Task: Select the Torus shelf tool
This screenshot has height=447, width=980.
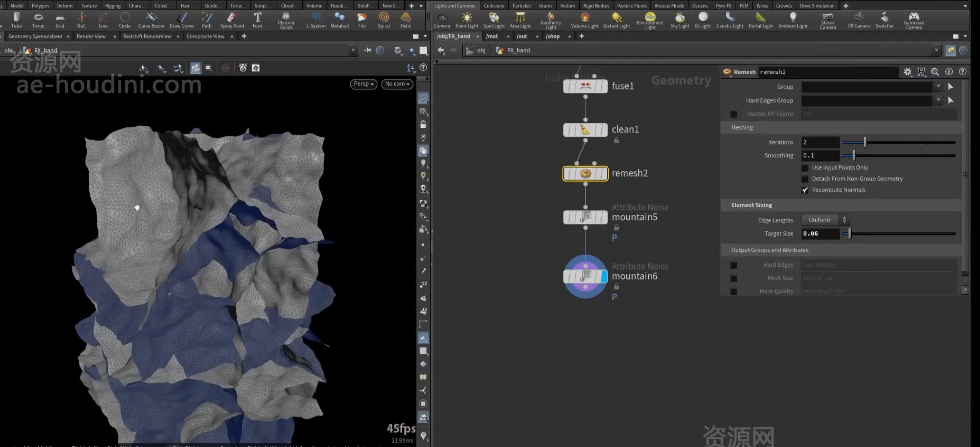Action: pos(38,20)
